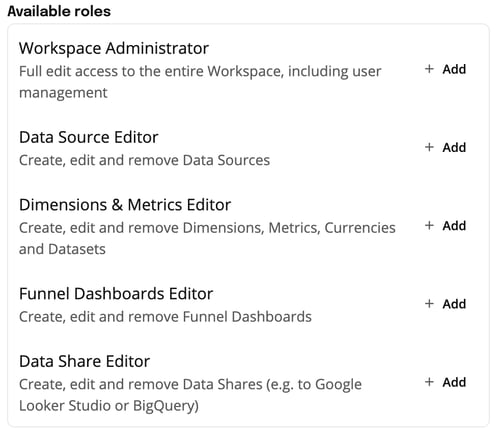Screen dimensions: 500x435
Task: Select the Funnel Dashboards Editor title
Action: pos(116,294)
